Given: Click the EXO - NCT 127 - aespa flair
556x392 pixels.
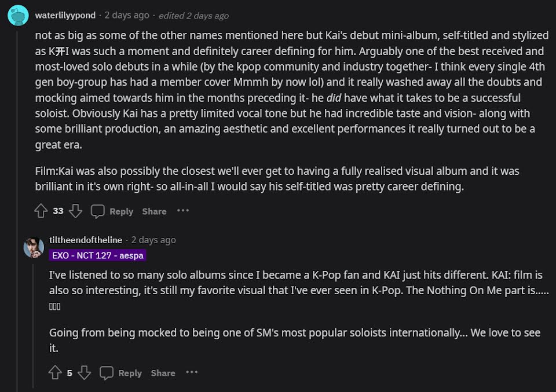Looking at the screenshot, I should pos(97,255).
